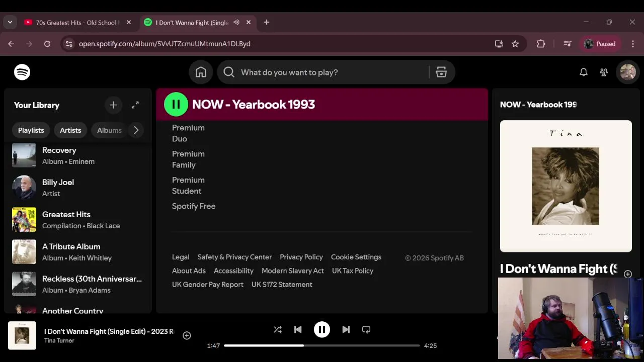This screenshot has width=644, height=362.
Task: Pause playback in the bottom player
Action: (x=322, y=330)
